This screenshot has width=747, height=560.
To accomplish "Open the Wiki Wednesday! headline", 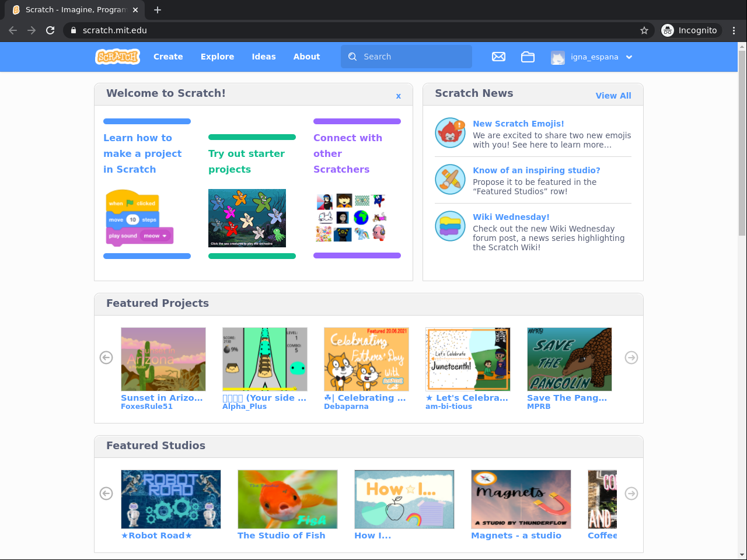I will pos(511,217).
